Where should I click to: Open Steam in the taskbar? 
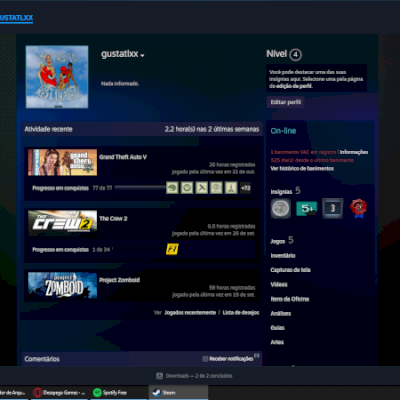click(x=178, y=393)
